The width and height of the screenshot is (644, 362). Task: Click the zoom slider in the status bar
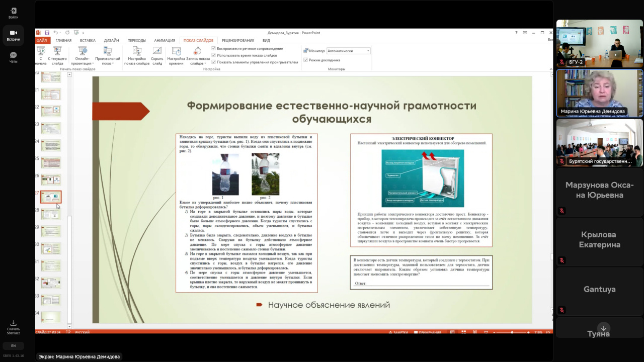point(512,332)
